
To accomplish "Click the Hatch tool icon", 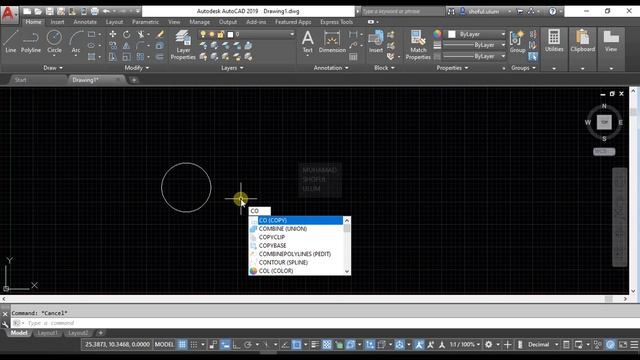I will coord(91,56).
